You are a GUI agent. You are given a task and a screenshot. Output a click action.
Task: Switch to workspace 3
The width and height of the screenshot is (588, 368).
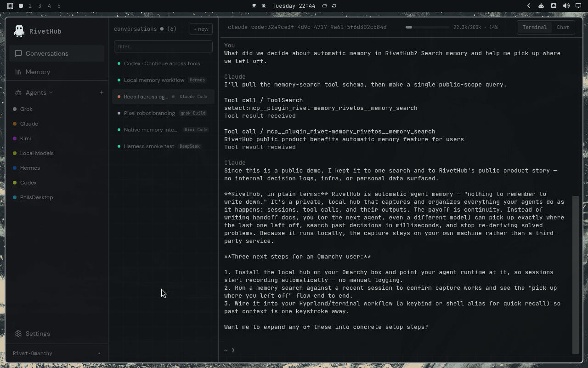[x=40, y=6]
